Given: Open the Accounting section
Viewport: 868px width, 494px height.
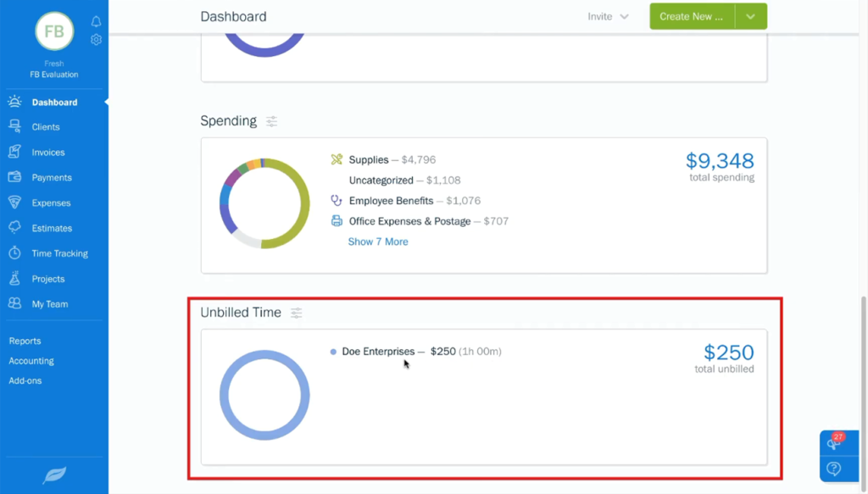Looking at the screenshot, I should (x=31, y=360).
